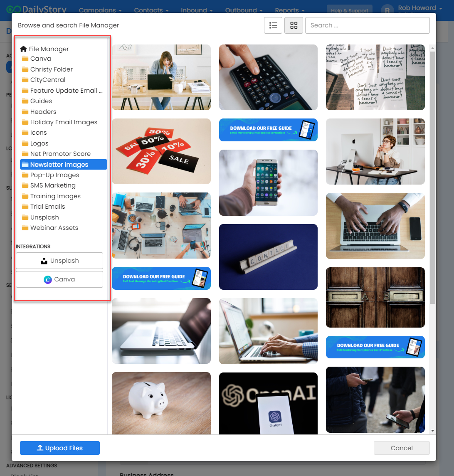This screenshot has width=454, height=476.
Task: Select the SMS Marketing Compliance guide banner
Action: point(375,347)
